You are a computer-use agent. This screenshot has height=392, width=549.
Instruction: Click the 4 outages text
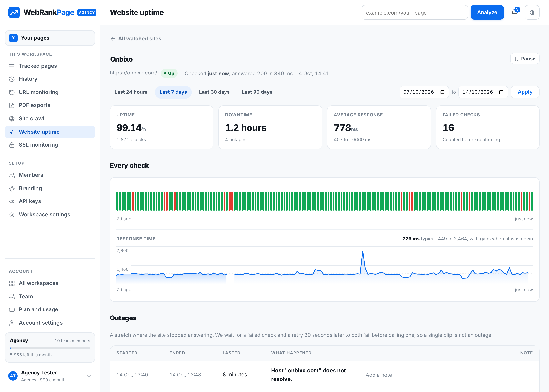coord(236,140)
